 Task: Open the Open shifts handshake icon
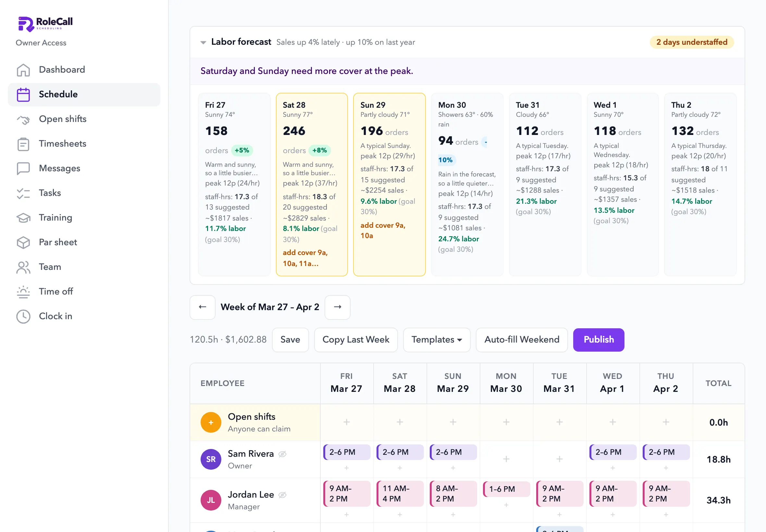click(x=23, y=119)
